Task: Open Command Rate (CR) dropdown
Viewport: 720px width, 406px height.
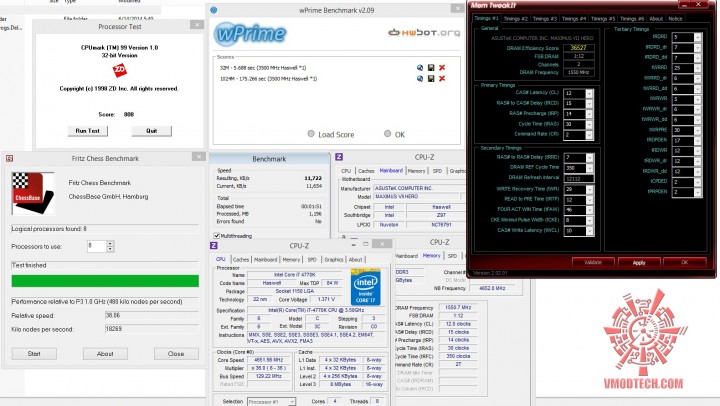Action: [589, 135]
